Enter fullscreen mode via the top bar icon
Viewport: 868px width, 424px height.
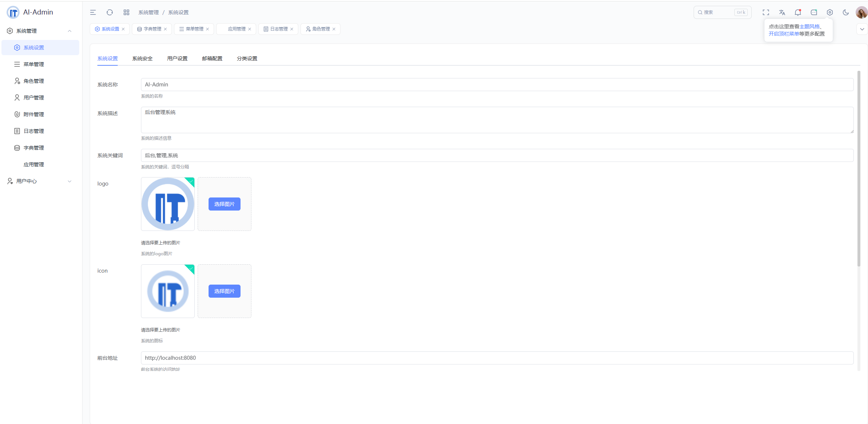[x=766, y=12]
